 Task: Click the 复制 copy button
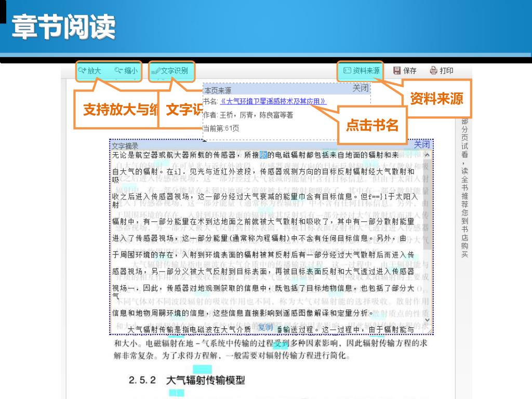265,327
